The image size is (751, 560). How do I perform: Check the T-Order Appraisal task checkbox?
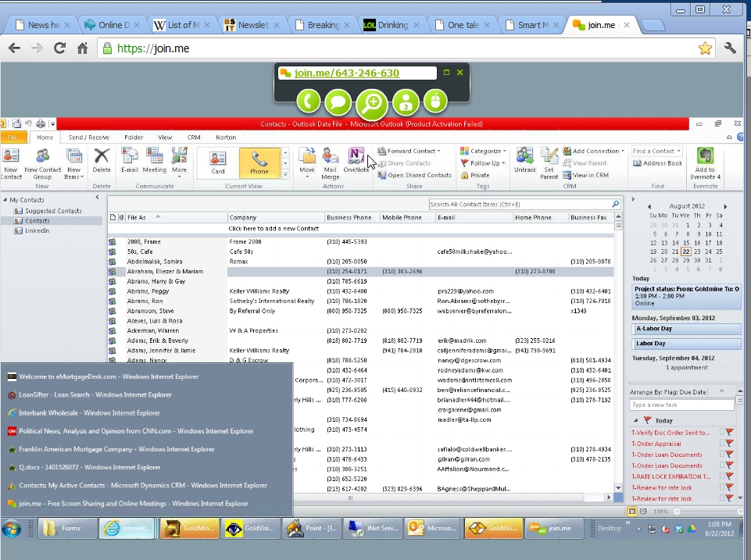pyautogui.click(x=722, y=443)
